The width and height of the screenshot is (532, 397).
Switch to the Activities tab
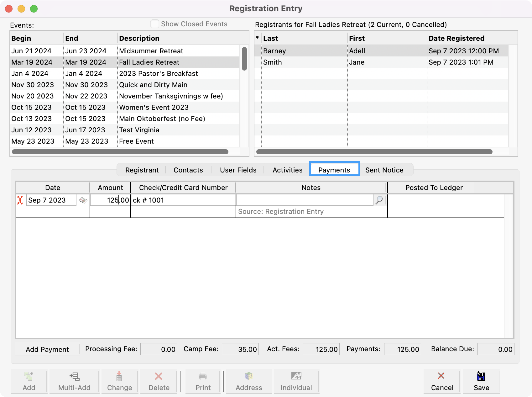(287, 170)
